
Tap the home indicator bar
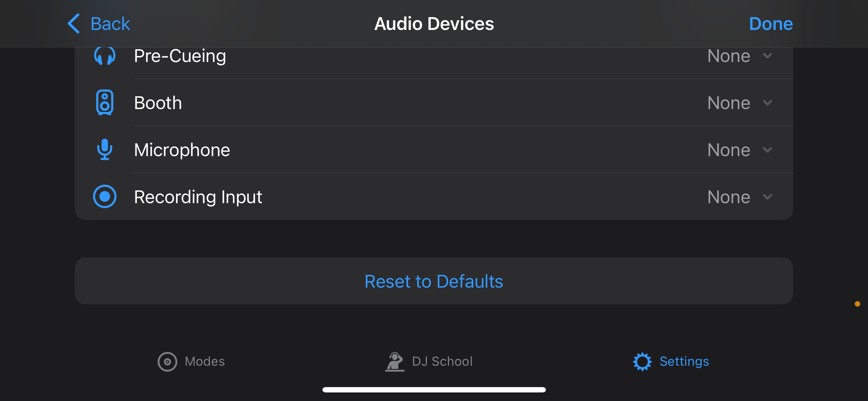click(434, 389)
